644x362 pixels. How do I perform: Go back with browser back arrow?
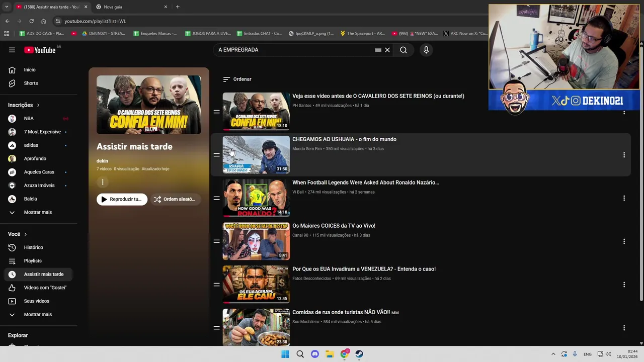[7, 21]
